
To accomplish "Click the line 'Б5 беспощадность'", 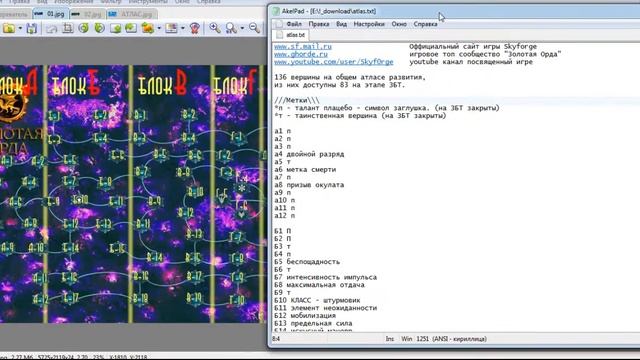I will [x=307, y=262].
